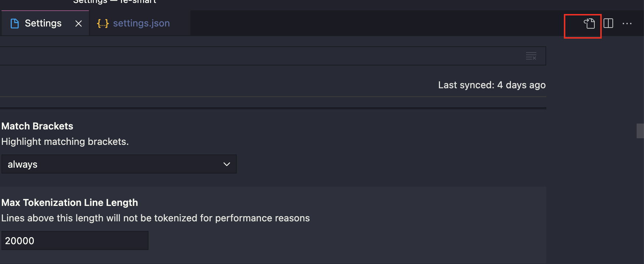The image size is (644, 264).
Task: Click the 'Highlight matching brackets.' description
Action: click(x=65, y=142)
